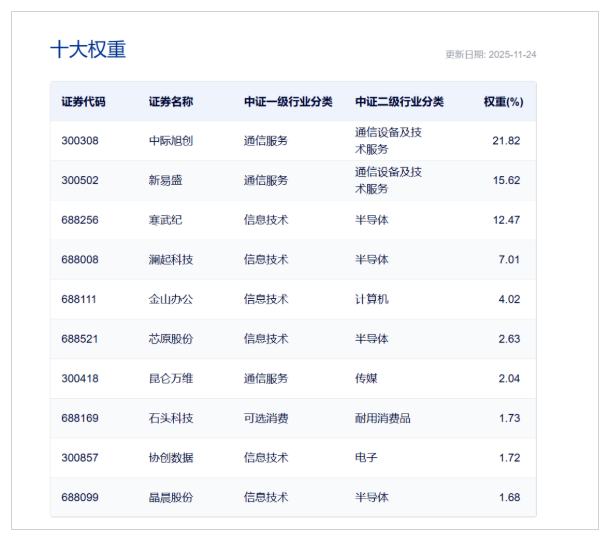Click weight value 4.02

click(x=509, y=299)
